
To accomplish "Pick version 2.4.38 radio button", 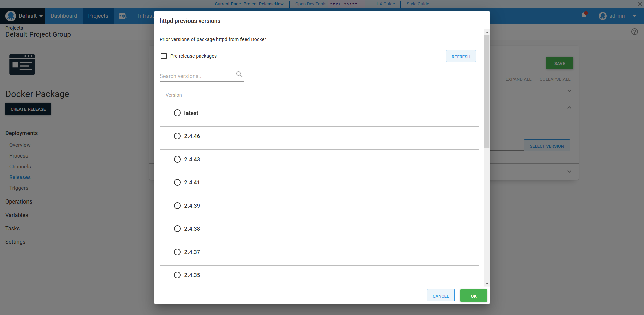I will (x=177, y=229).
